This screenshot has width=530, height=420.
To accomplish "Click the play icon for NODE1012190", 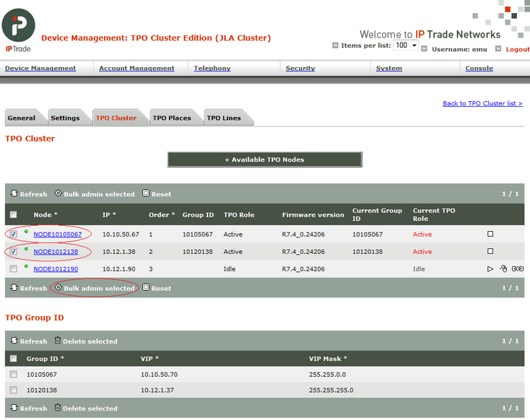I will click(490, 269).
